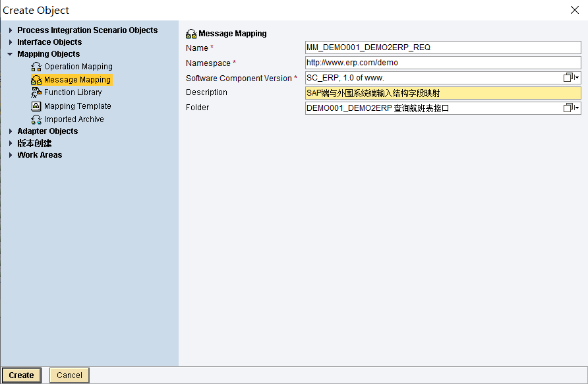Screen dimensions: 588x384
Task: Open the Folder field value help
Action: [571, 108]
